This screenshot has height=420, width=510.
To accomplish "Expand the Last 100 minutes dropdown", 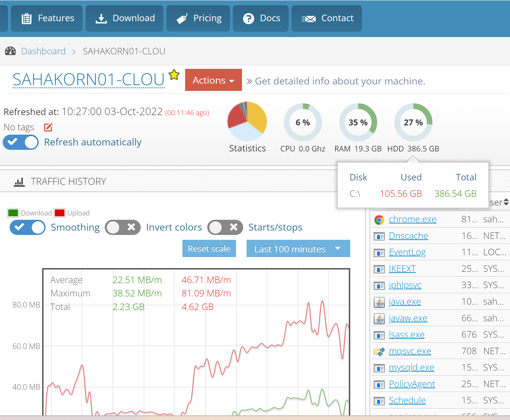I will coord(298,249).
